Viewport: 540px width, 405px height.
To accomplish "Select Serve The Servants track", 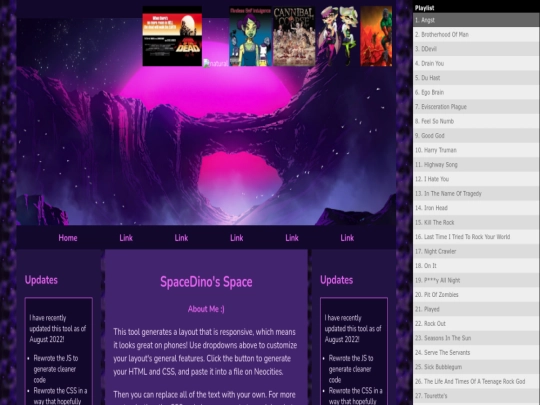I will [x=476, y=353].
